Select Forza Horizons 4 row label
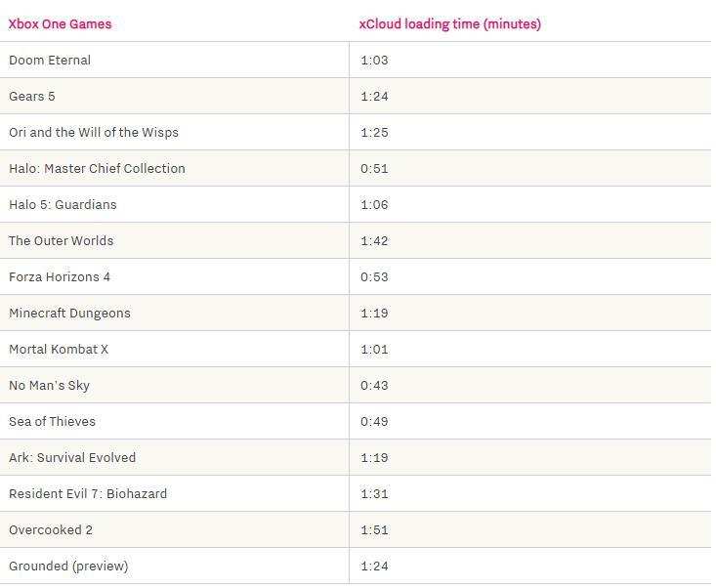Image resolution: width=716 pixels, height=588 pixels. click(60, 276)
